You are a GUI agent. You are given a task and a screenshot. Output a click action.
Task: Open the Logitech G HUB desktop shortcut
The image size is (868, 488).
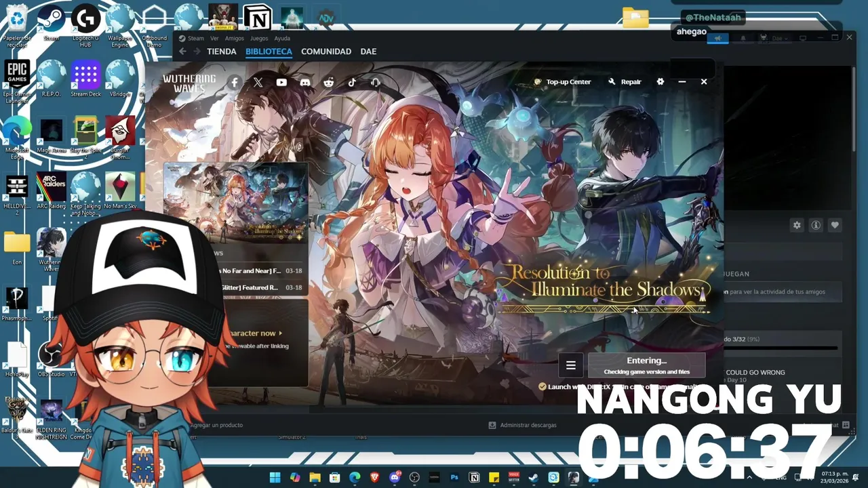click(x=85, y=25)
